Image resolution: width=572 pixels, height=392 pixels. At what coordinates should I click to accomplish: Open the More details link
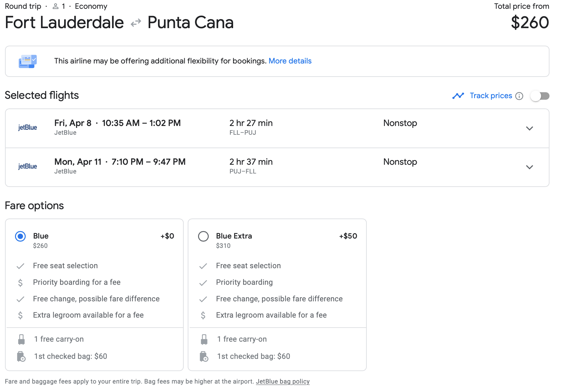coord(290,61)
